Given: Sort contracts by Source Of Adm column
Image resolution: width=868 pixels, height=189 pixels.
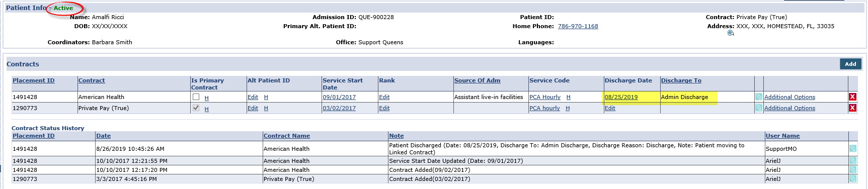Looking at the screenshot, I should click(x=477, y=80).
